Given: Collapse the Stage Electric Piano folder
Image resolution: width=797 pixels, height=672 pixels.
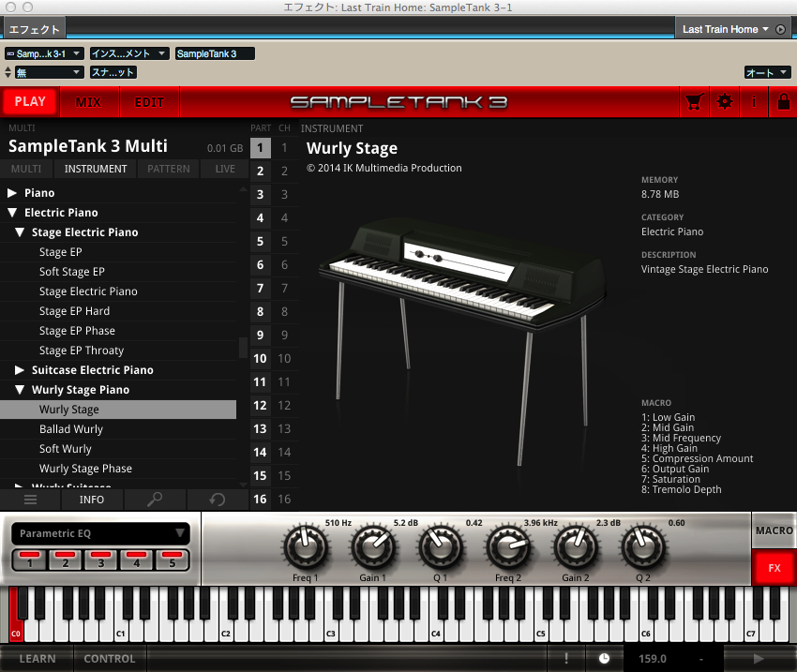Looking at the screenshot, I should point(20,232).
